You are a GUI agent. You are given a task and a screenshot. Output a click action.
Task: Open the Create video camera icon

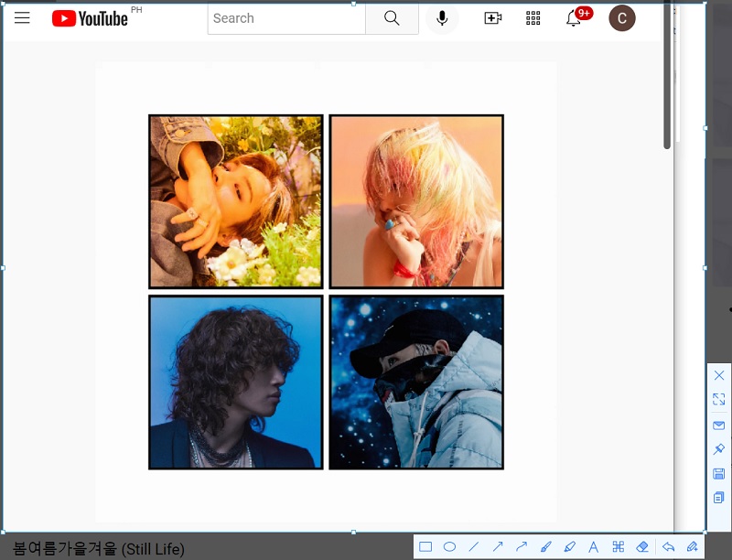(x=492, y=18)
